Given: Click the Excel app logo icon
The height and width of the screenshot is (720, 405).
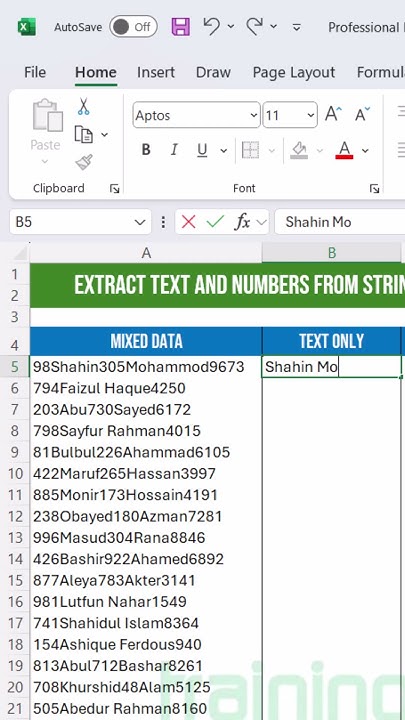Looking at the screenshot, I should [x=27, y=27].
